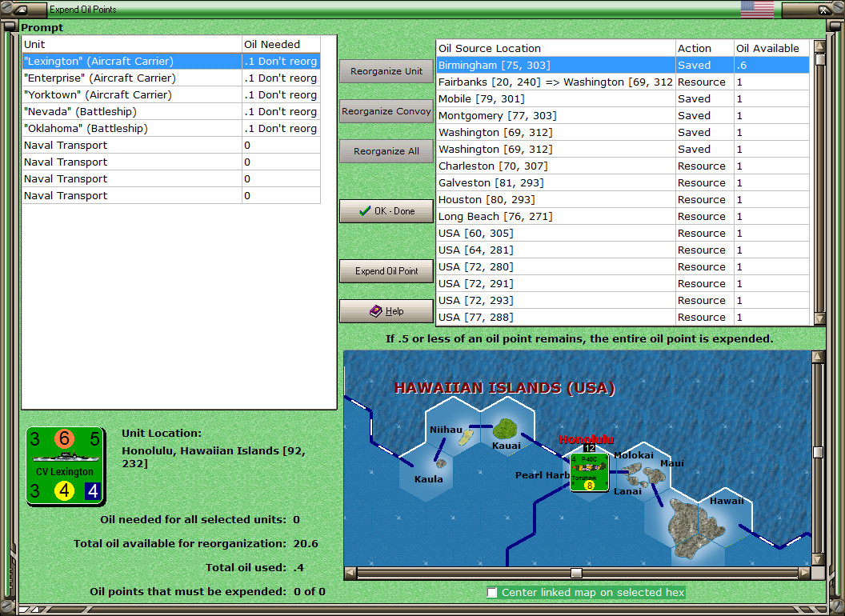Click the map's scroll-right arrow
845x616 pixels.
click(804, 572)
